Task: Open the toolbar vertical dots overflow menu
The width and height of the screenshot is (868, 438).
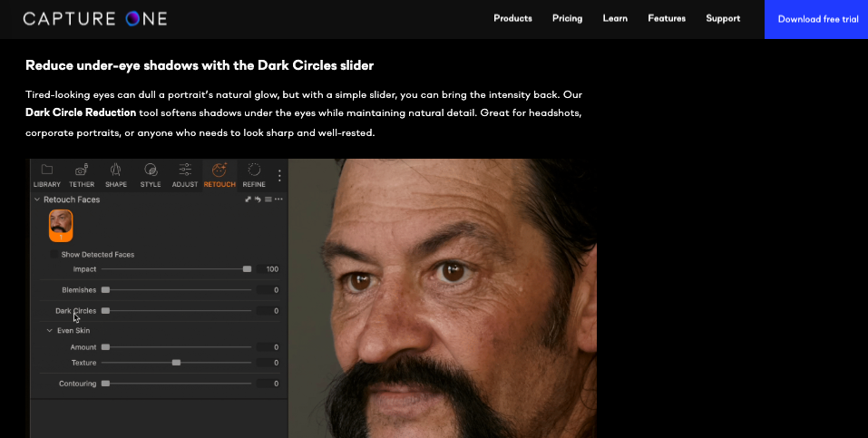Action: tap(279, 176)
